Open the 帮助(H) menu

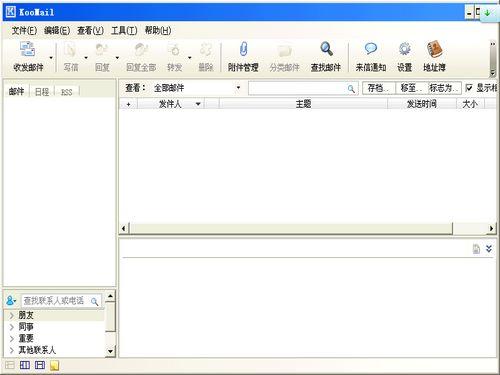point(158,31)
